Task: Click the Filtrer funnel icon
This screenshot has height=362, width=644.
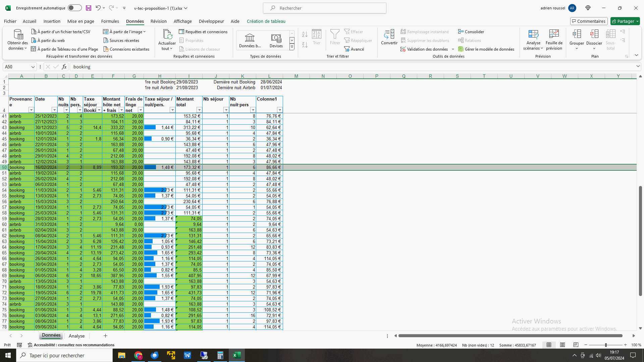Action: [x=335, y=34]
